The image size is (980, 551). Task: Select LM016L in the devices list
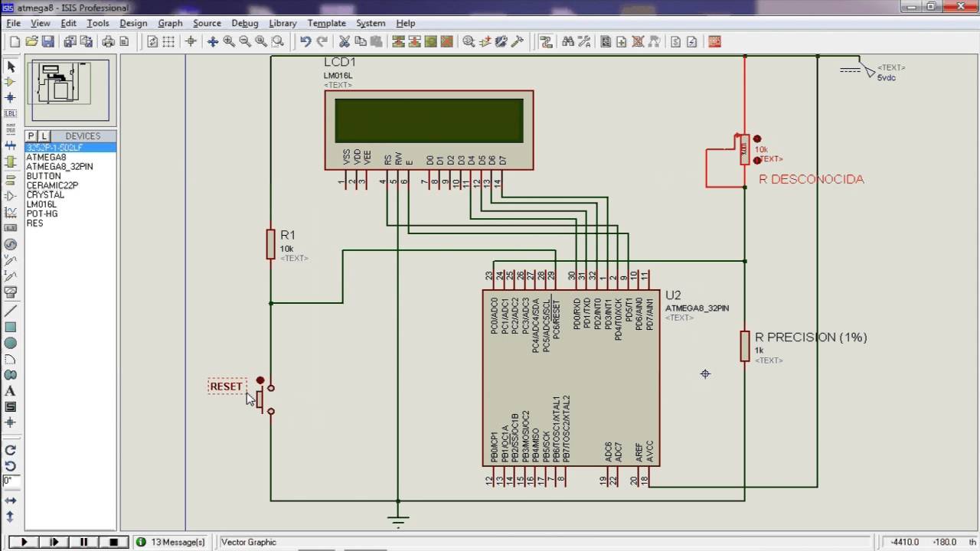click(41, 204)
